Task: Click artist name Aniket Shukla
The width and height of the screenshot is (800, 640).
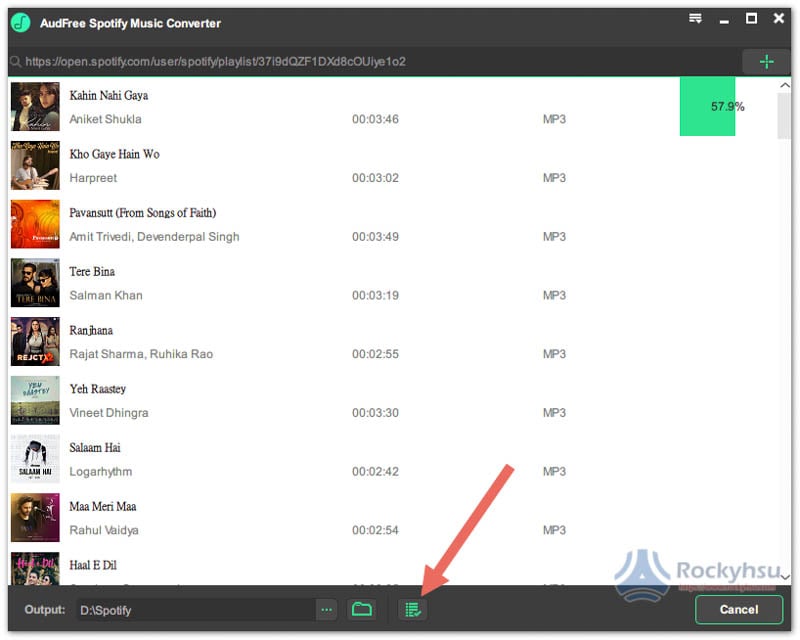Action: [x=106, y=119]
